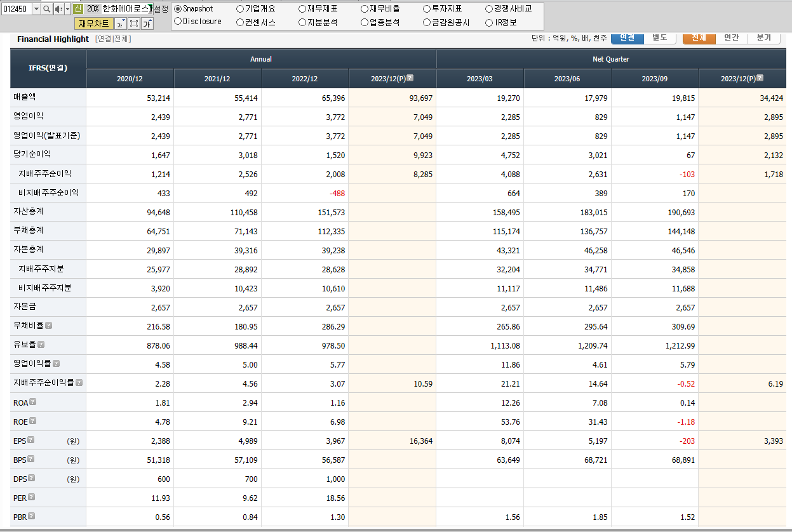The image size is (792, 532).
Task: Click the 설정 settings label
Action: 161,9
